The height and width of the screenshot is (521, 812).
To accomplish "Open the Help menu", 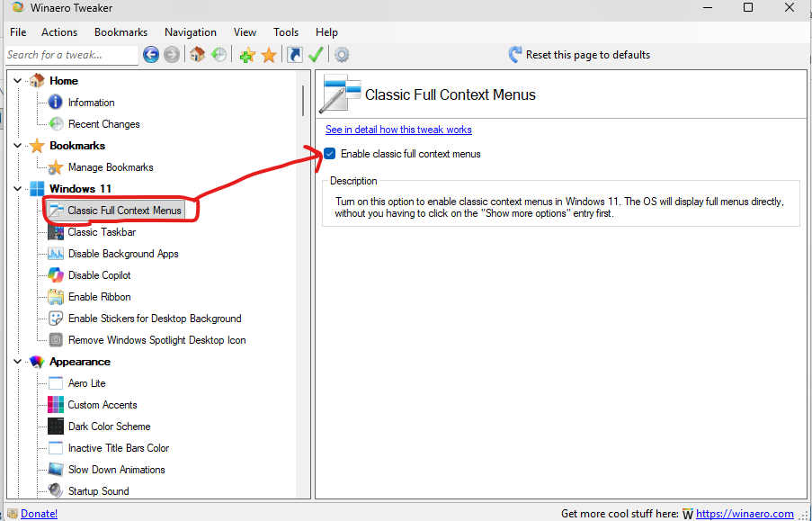I will [326, 32].
